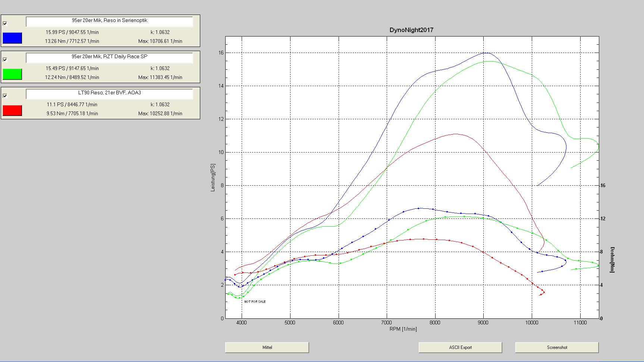The height and width of the screenshot is (362, 644).
Task: Select the Leistung[PS] axis label
Action: [x=213, y=177]
